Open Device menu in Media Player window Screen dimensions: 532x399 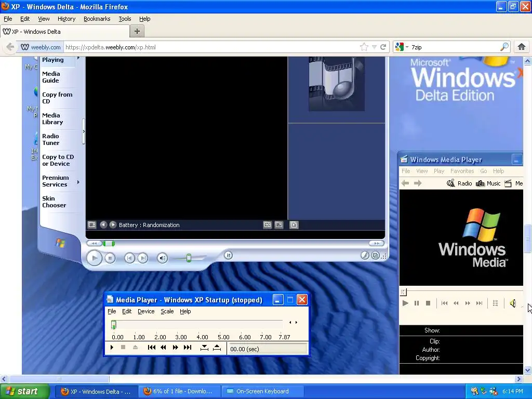click(x=146, y=312)
